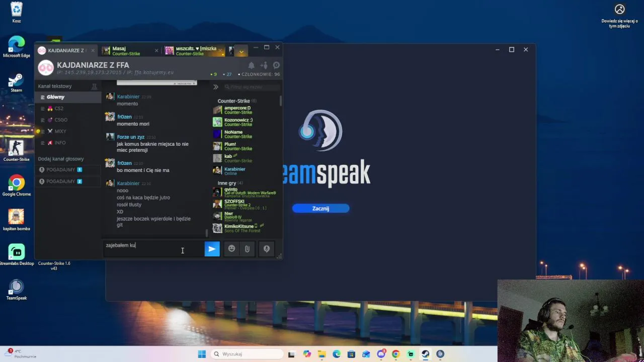Click fr0zen's name above momento mori
This screenshot has width=644, height=362.
(x=124, y=117)
